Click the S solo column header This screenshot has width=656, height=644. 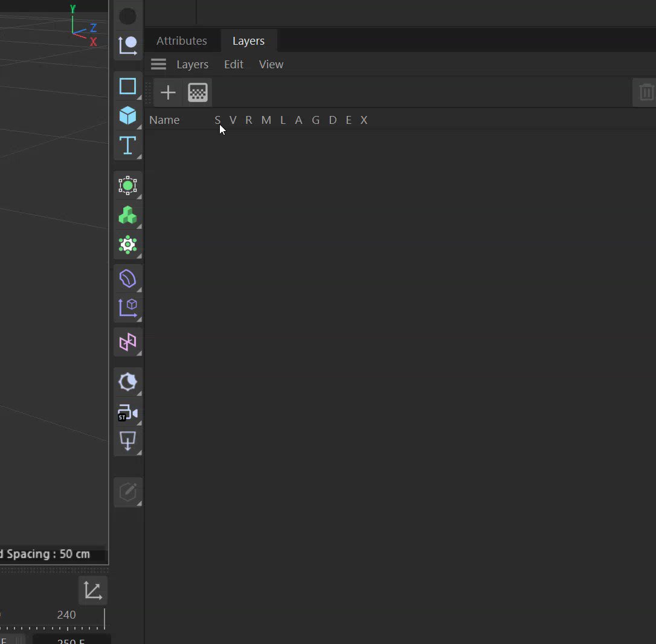point(217,120)
